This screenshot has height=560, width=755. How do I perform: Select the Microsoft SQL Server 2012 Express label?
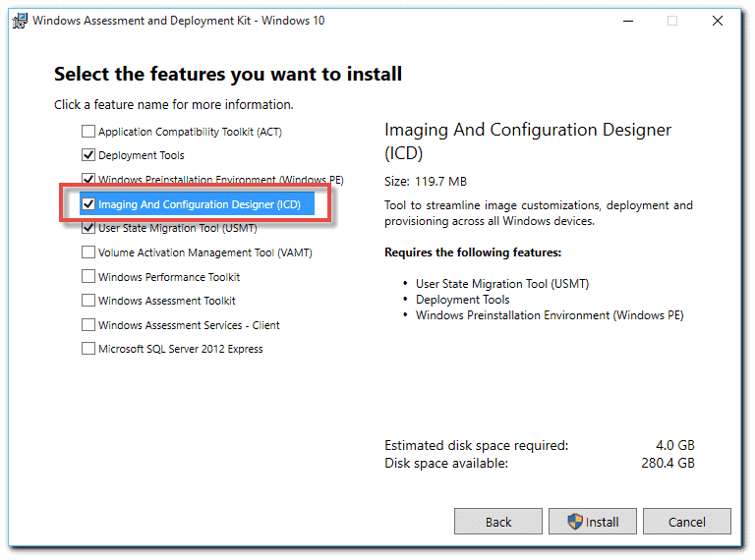click(181, 349)
